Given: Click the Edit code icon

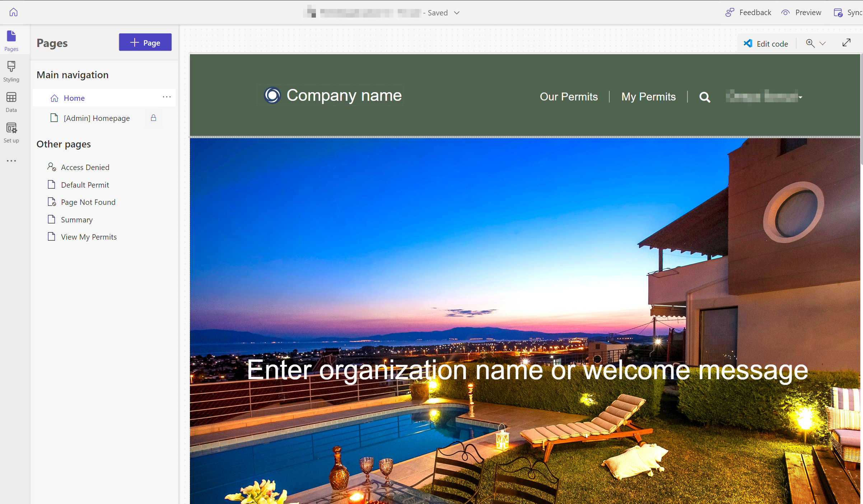Looking at the screenshot, I should coord(748,43).
